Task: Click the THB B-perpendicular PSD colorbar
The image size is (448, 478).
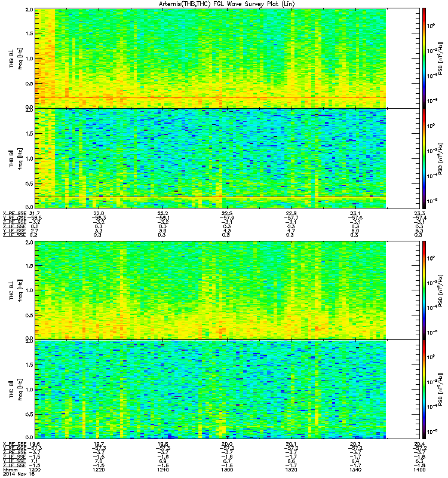Action: [424, 58]
